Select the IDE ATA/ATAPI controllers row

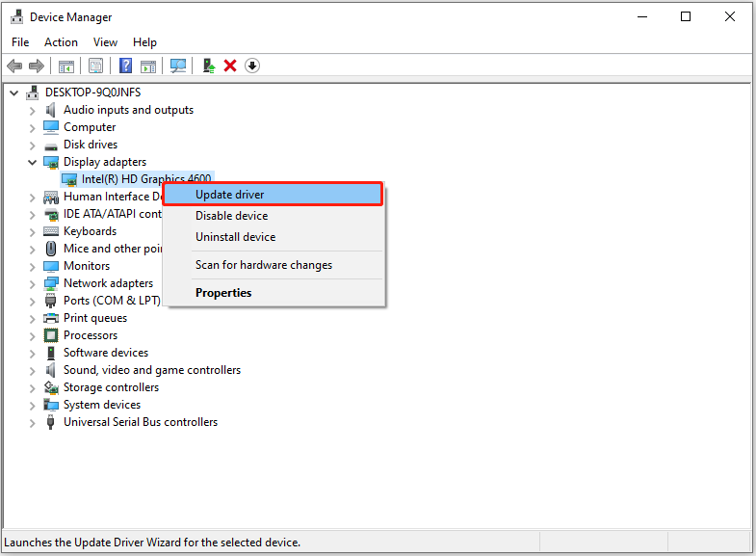coord(113,214)
